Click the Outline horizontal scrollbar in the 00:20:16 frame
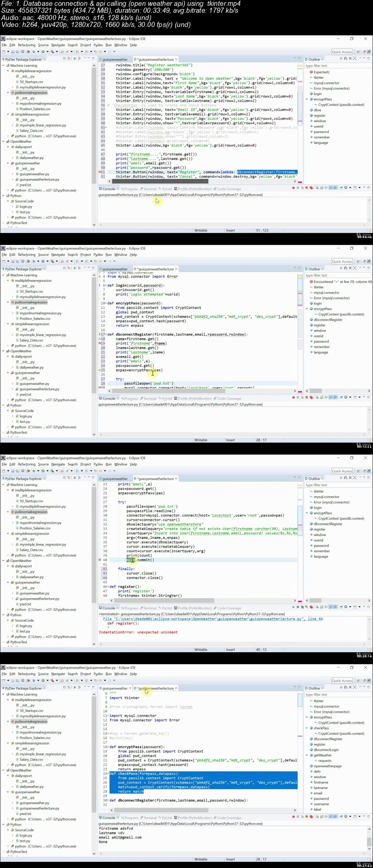 coord(315,600)
